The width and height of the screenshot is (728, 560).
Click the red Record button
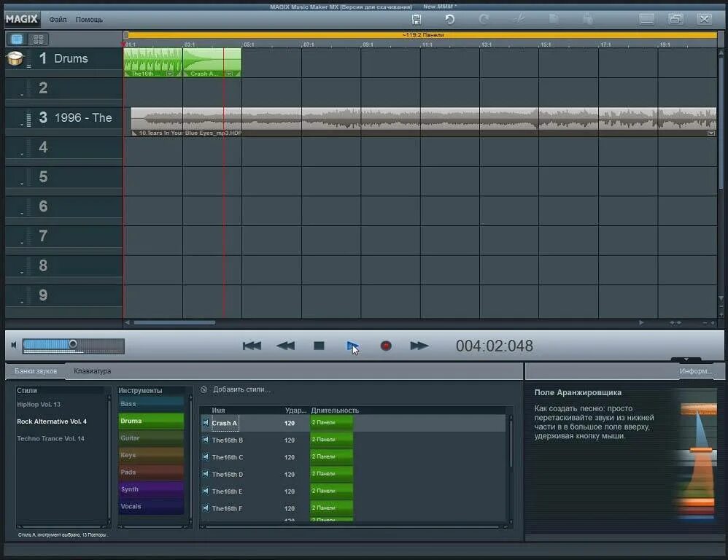[386, 346]
